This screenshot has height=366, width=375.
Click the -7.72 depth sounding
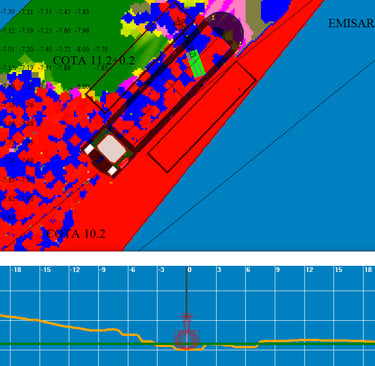tap(64, 49)
